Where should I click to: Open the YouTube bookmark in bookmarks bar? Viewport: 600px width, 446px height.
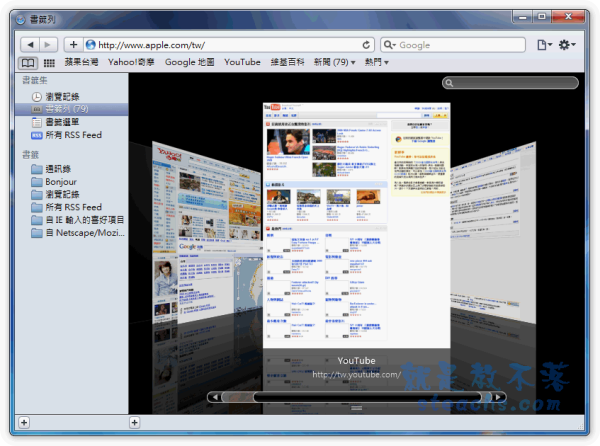242,62
